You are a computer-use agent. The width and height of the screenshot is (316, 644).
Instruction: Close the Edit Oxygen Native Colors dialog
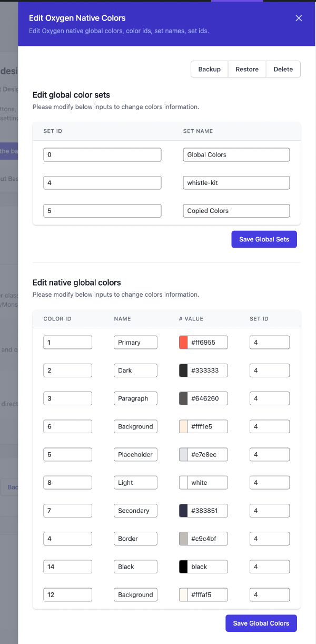click(299, 17)
